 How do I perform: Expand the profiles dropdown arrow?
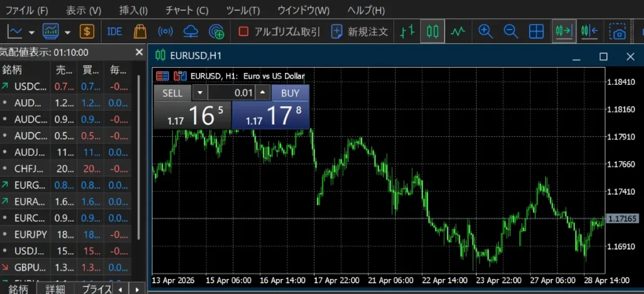[68, 33]
